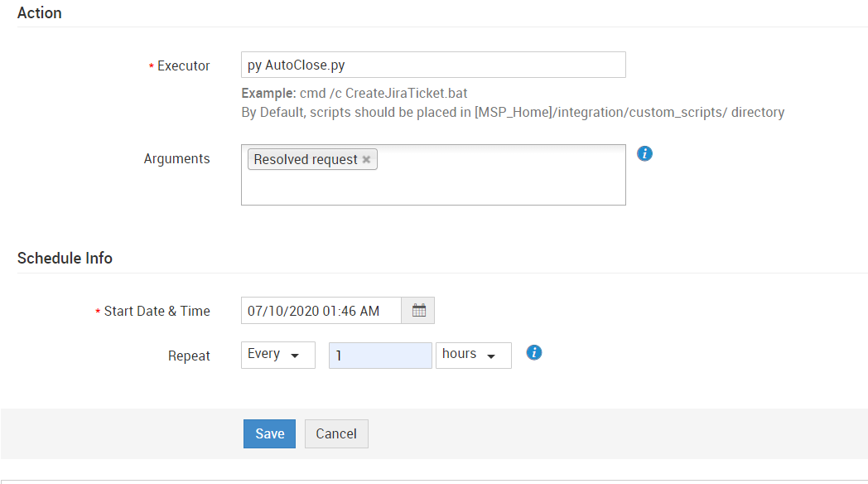
Task: Select the repeat interval number field
Action: [x=380, y=356]
